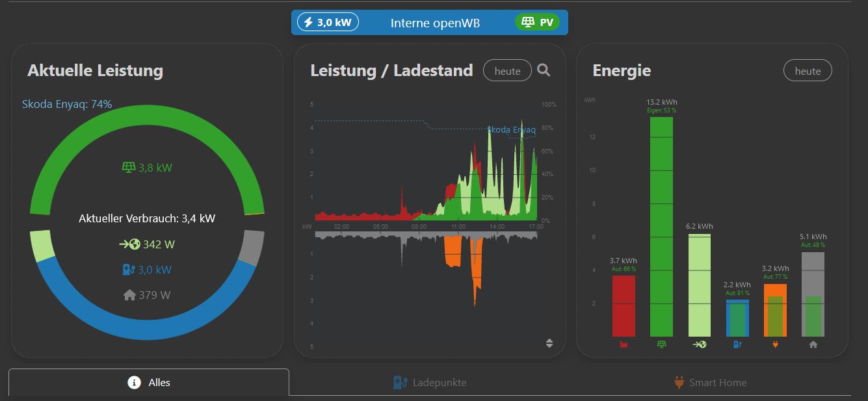Click the solar panel icon beside 3,8 kW
868x401 pixels.
click(x=129, y=168)
